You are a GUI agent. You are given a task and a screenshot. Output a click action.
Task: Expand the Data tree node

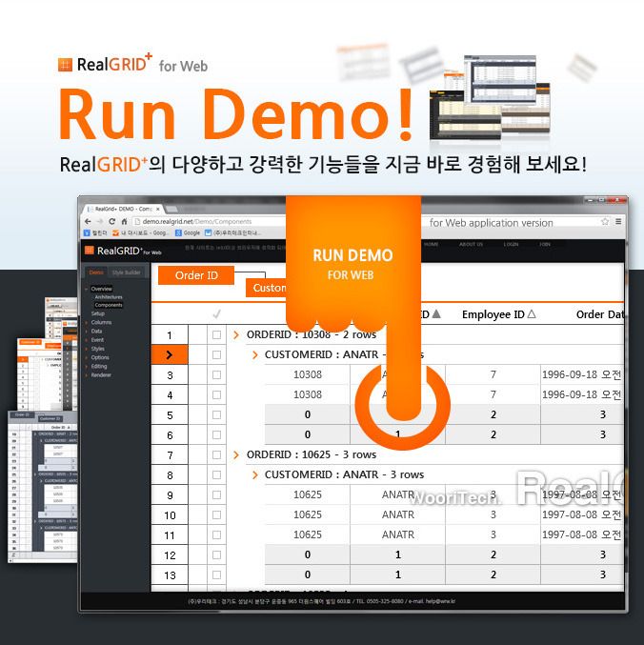(87, 332)
